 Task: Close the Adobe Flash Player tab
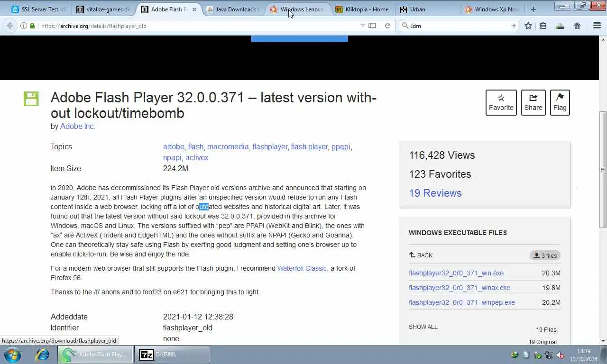point(194,9)
